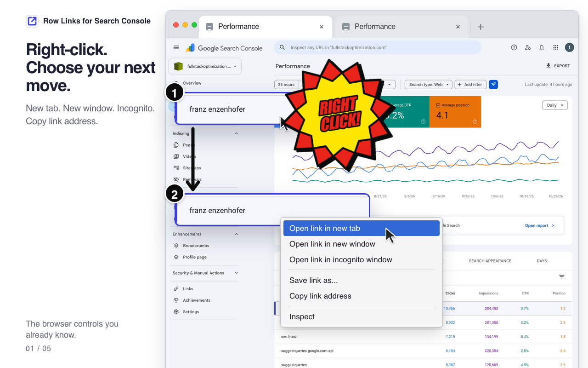Open the hamburger navigation menu

click(176, 47)
